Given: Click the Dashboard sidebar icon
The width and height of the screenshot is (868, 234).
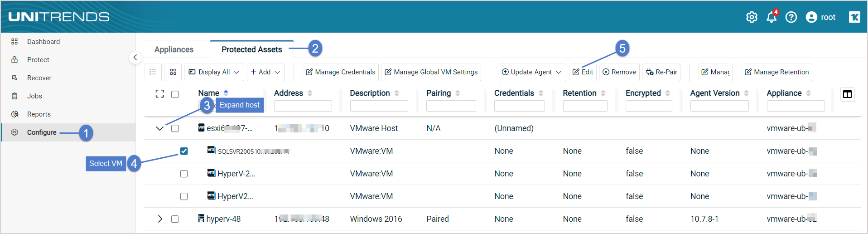Looking at the screenshot, I should pos(14,41).
